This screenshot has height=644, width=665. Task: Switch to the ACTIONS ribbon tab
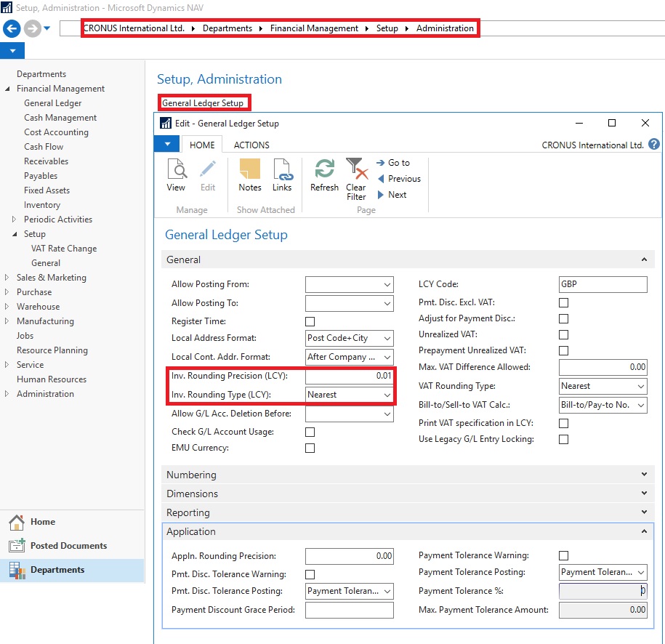(251, 145)
